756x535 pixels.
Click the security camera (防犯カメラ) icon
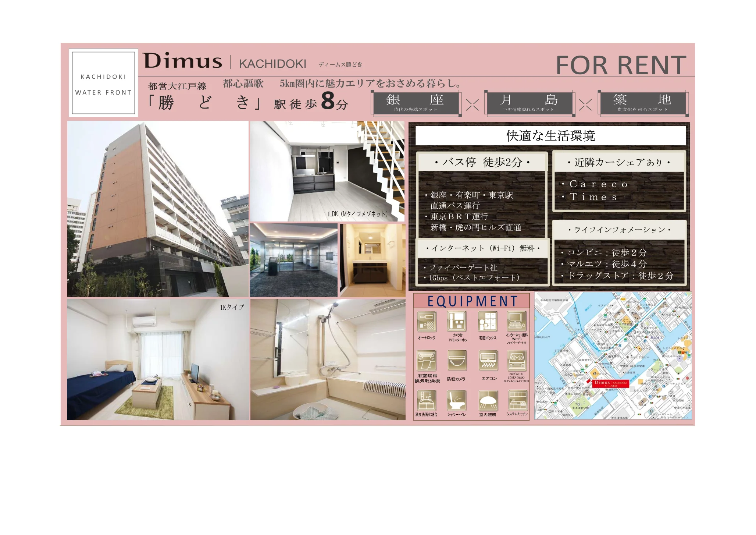pos(457,361)
